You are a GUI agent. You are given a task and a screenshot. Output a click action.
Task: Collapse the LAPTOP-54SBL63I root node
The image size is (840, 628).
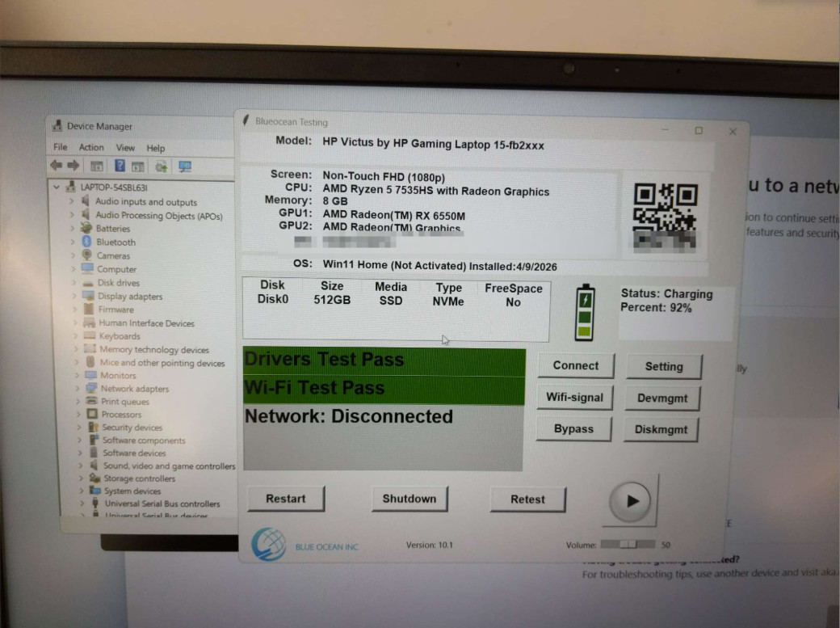tap(57, 188)
